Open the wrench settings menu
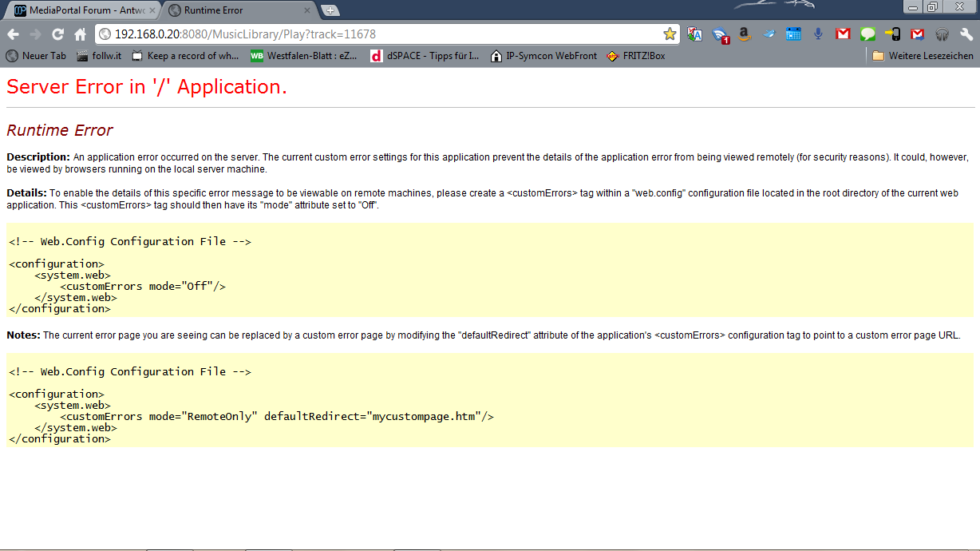This screenshot has width=980, height=551. (966, 34)
